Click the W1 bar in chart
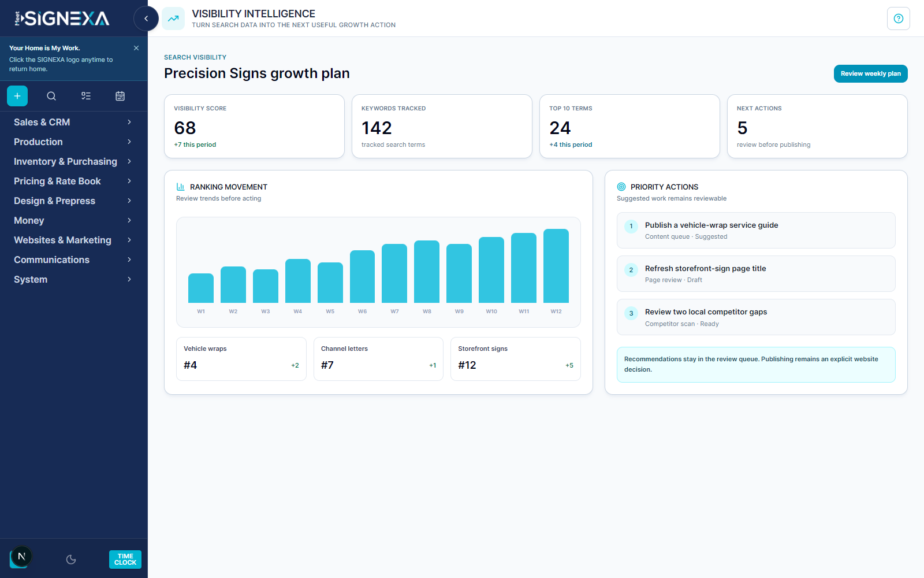 tap(201, 288)
